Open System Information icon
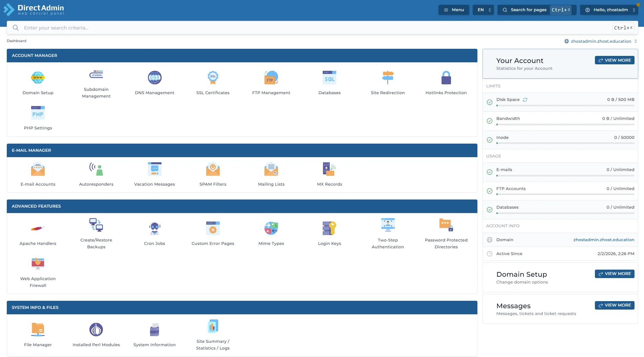 pyautogui.click(x=155, y=330)
